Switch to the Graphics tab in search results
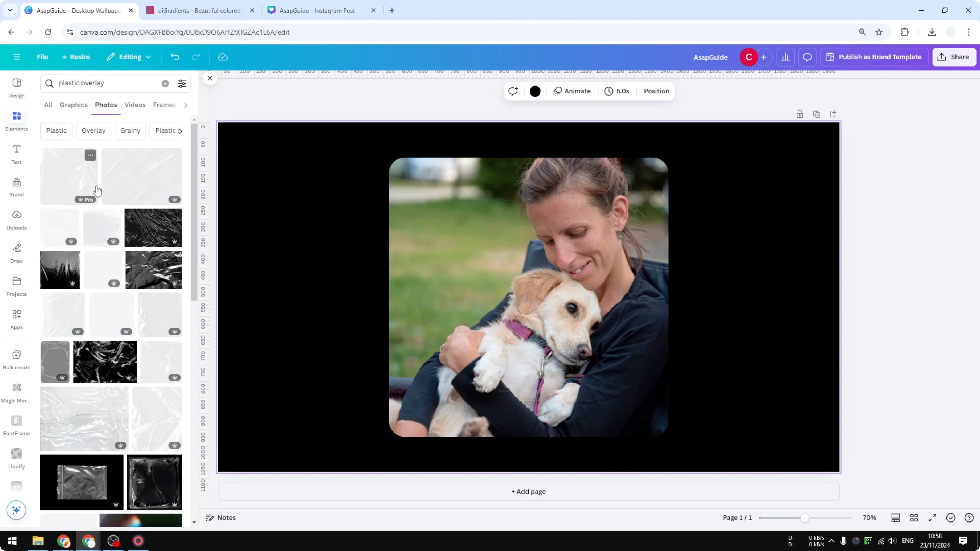Image resolution: width=980 pixels, height=551 pixels. (x=73, y=105)
